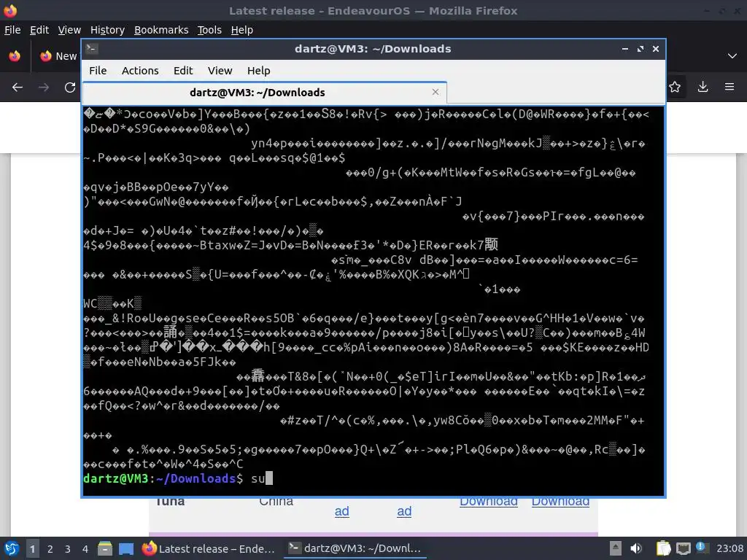747x560 pixels.
Task: Open the terminal View menu
Action: click(220, 71)
